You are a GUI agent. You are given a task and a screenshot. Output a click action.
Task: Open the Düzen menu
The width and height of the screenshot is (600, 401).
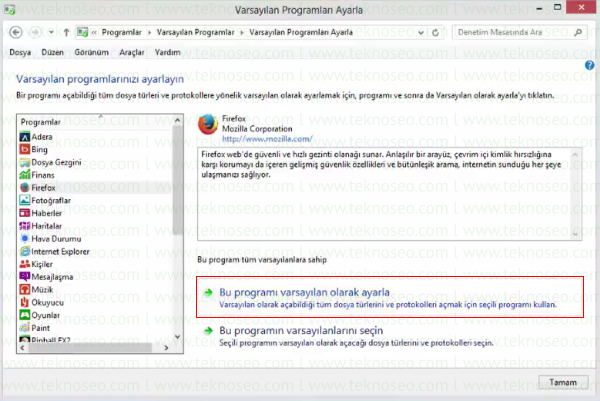[x=52, y=52]
